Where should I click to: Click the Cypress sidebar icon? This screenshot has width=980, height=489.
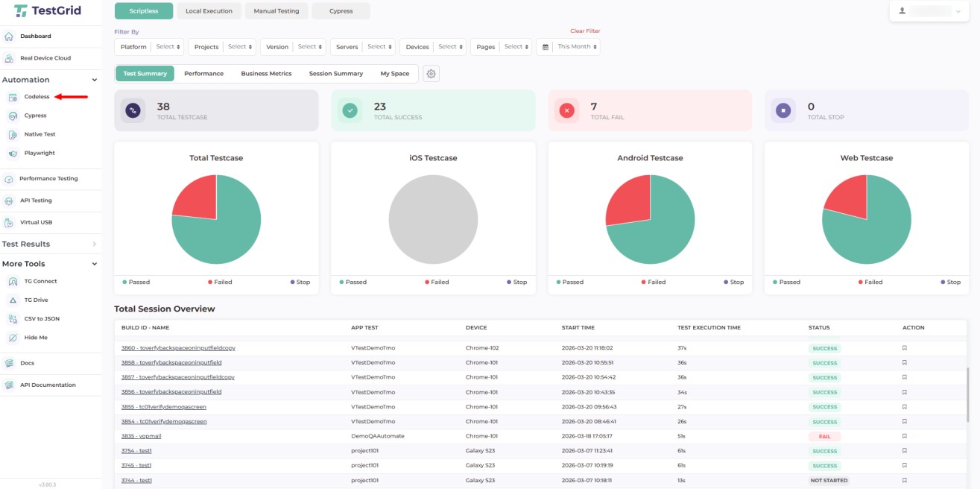coord(13,116)
